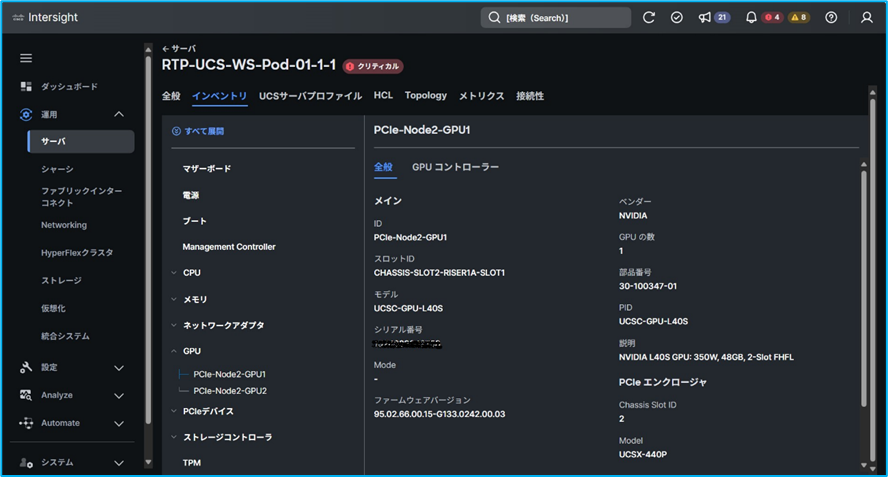The width and height of the screenshot is (888, 477).
Task: Expand the Automate sidebar section
Action: coord(119,423)
